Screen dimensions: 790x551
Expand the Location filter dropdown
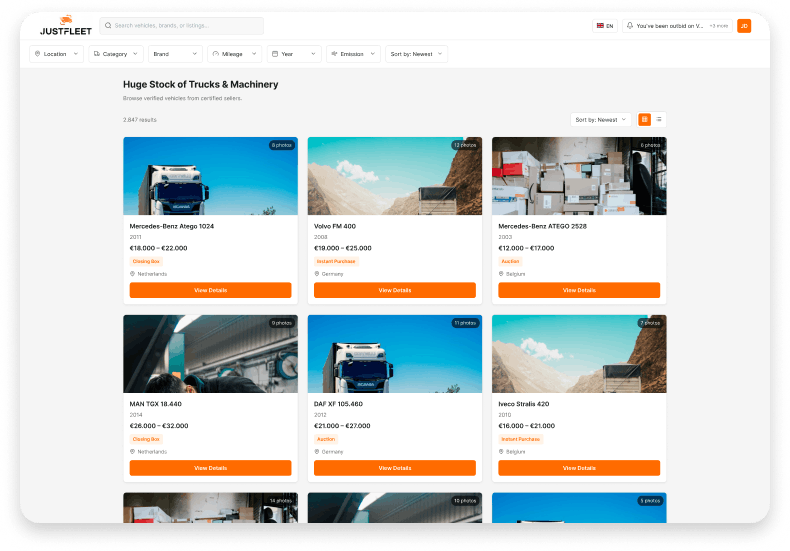(x=56, y=54)
